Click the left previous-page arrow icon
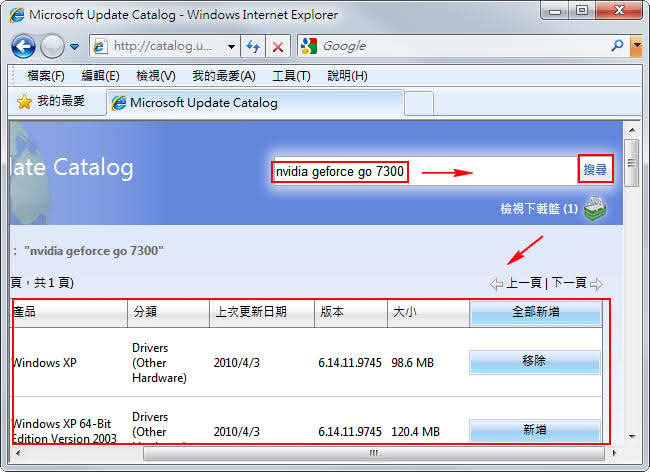This screenshot has width=650, height=472. point(496,284)
